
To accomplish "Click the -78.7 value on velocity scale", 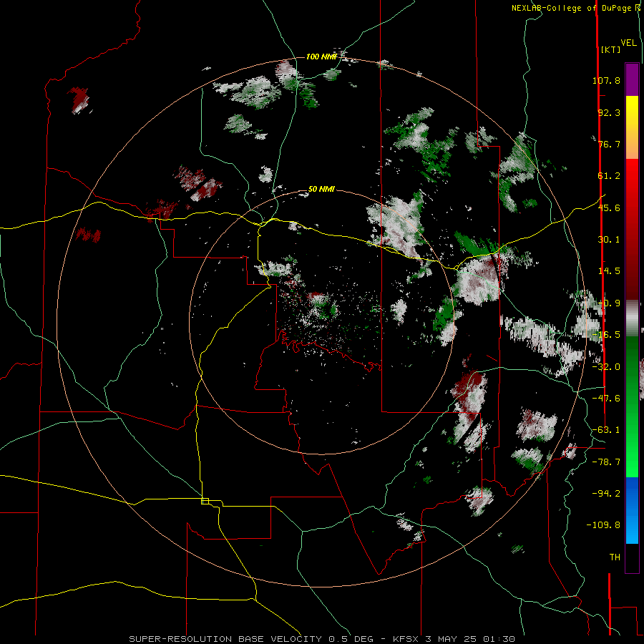I will [606, 462].
